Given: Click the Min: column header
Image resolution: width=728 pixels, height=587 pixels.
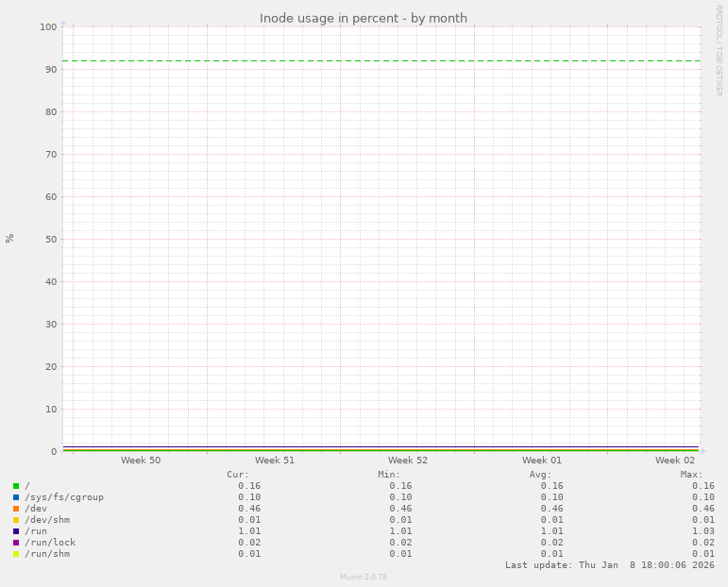Looking at the screenshot, I should (x=389, y=475).
